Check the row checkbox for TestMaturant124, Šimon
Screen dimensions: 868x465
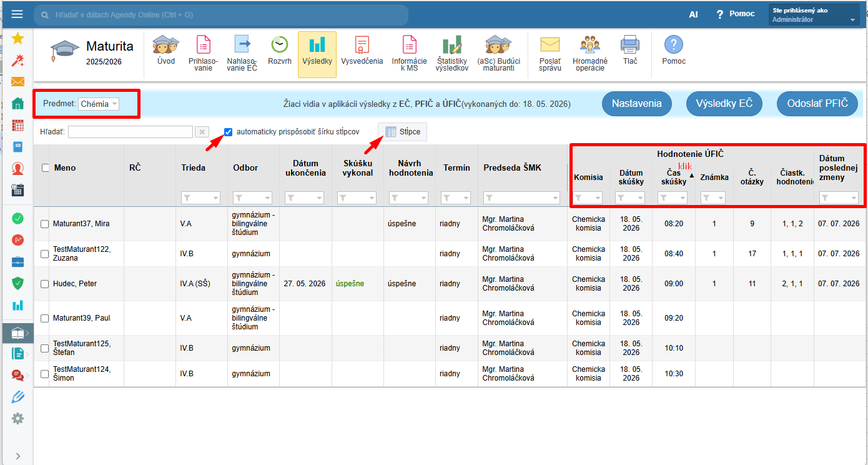pos(44,374)
